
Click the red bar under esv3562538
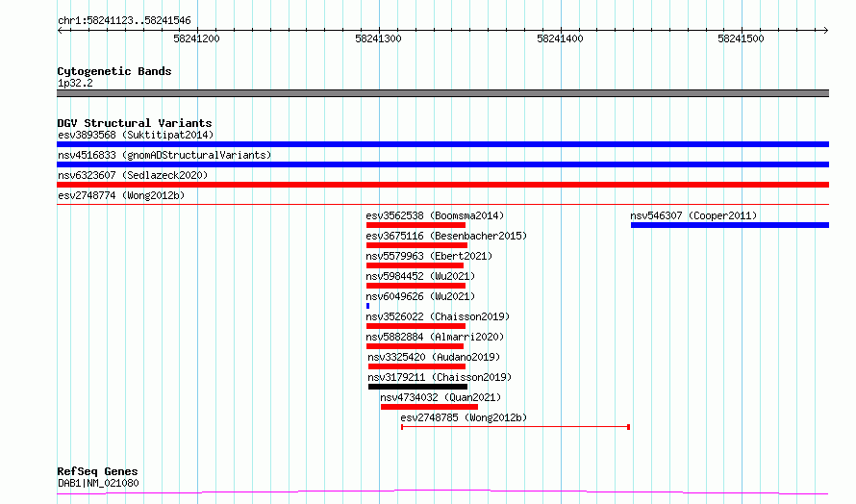coord(416,225)
